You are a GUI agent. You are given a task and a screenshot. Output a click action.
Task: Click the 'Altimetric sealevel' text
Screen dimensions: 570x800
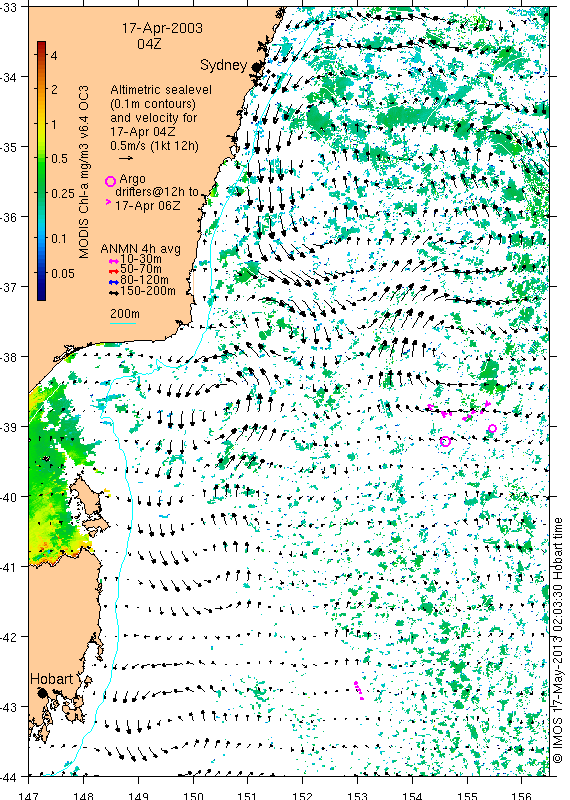(x=161, y=90)
